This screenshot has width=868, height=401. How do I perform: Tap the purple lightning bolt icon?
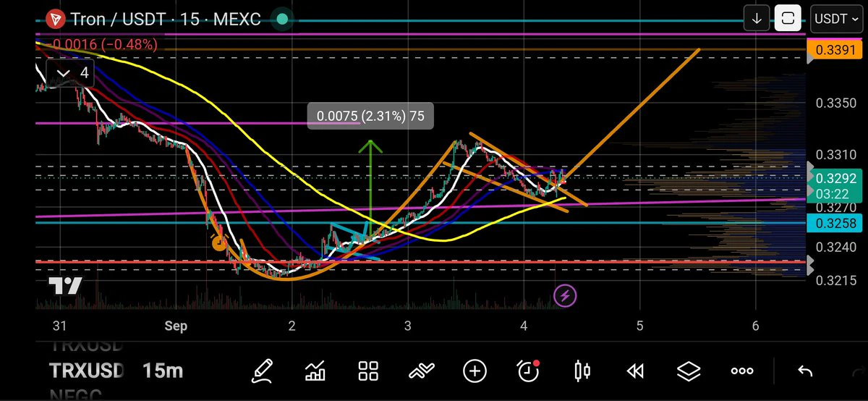coord(565,295)
